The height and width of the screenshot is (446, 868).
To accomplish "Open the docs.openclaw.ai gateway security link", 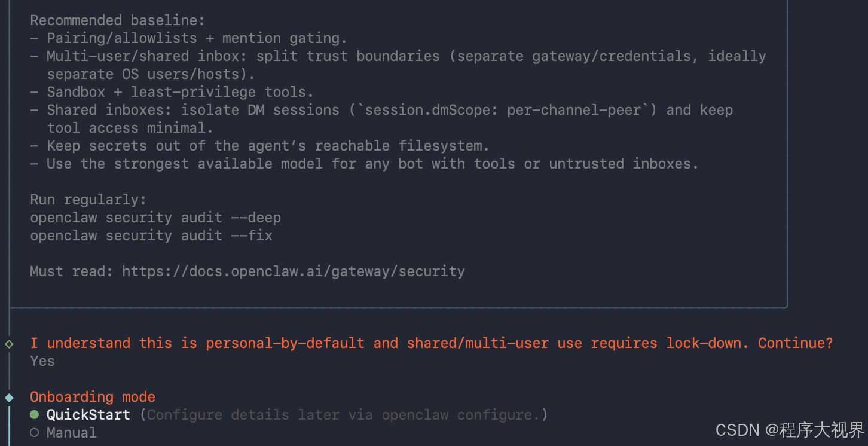I will [294, 271].
